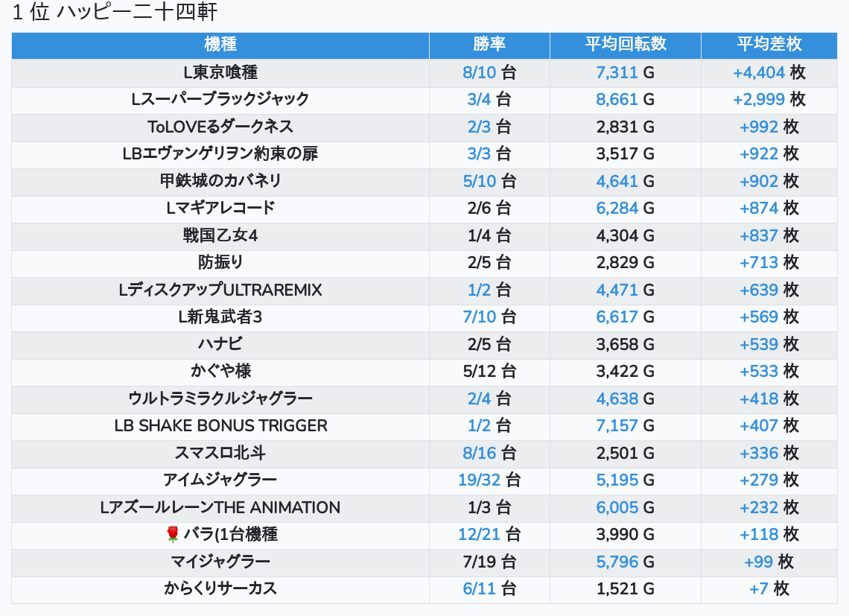849x616 pixels.
Task: Click the 甲鉄城のカバネリ machine name cell
Action: (220, 181)
